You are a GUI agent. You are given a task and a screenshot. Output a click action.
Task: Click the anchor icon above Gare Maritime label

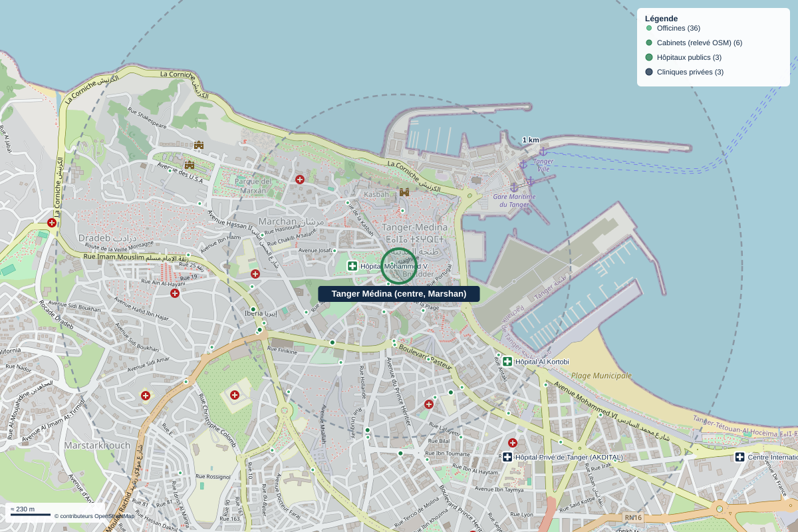click(514, 188)
